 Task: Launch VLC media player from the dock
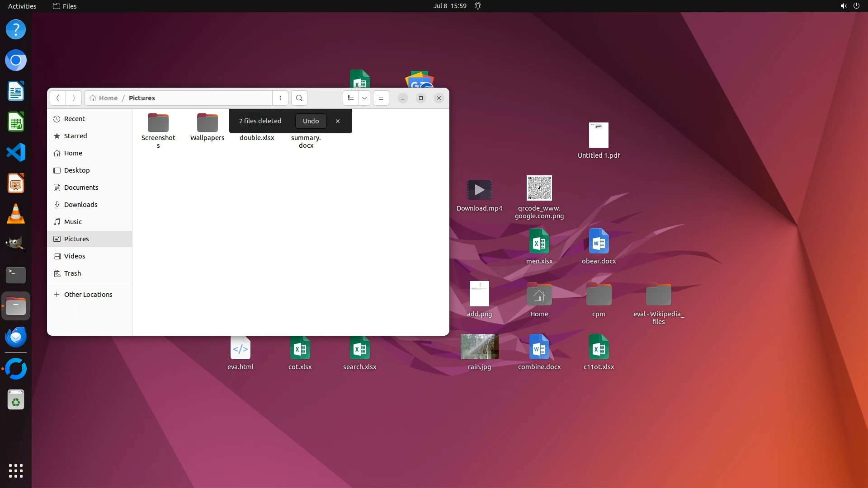point(16,214)
